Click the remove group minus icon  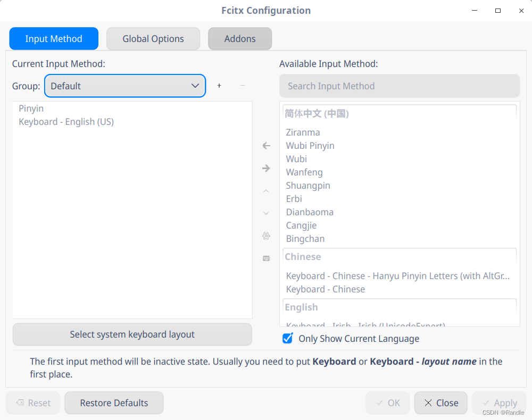[x=243, y=86]
